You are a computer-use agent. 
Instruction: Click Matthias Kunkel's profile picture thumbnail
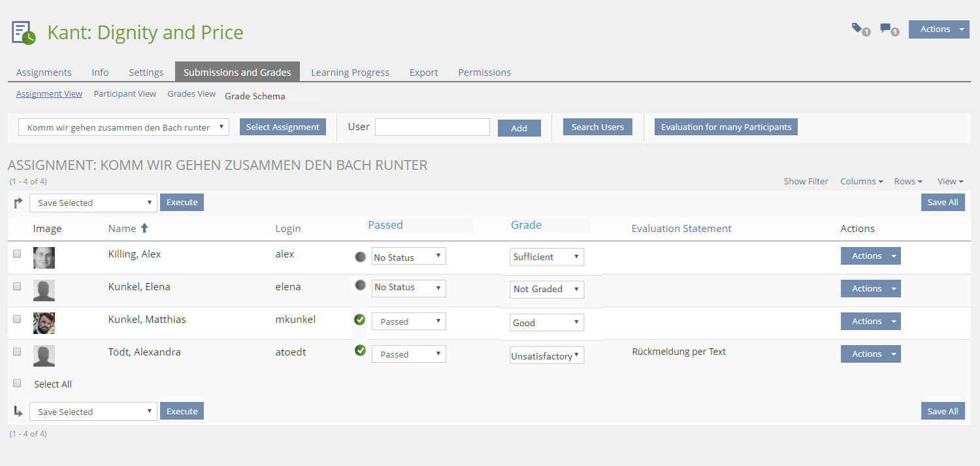click(x=44, y=323)
